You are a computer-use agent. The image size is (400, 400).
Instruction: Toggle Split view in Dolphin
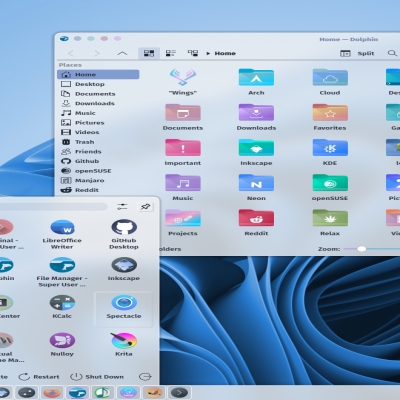click(357, 53)
